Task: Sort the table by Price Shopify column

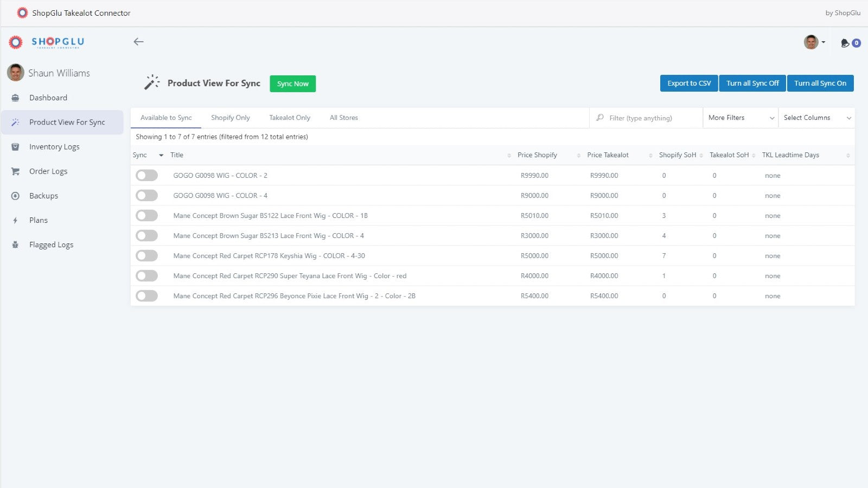Action: [537, 155]
